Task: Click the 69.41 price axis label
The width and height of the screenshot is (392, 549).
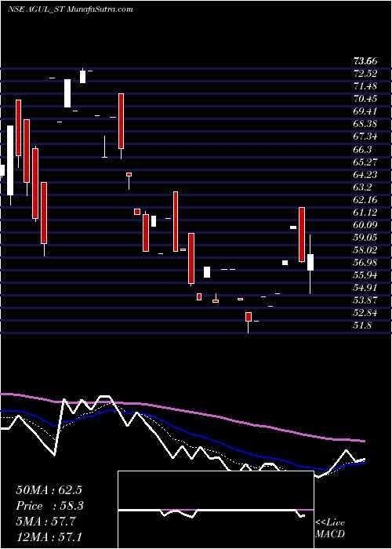Action: [365, 111]
